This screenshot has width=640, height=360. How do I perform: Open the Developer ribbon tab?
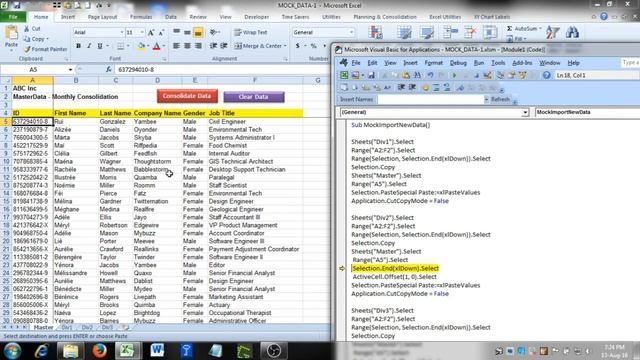coord(256,17)
